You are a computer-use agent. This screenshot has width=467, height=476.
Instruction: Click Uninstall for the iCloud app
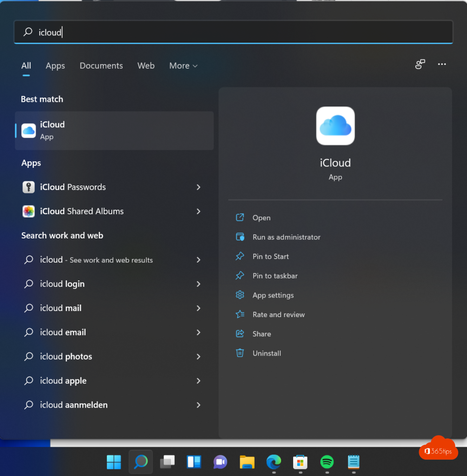[x=267, y=353]
